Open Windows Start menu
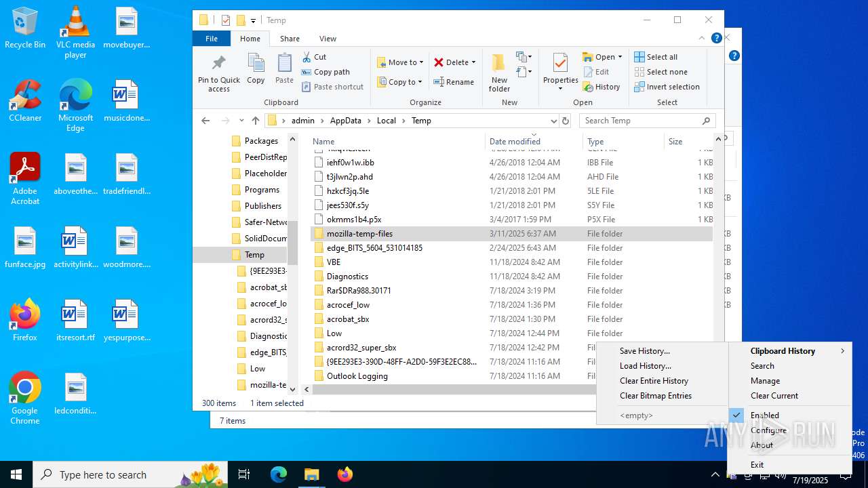868x488 pixels. [x=16, y=474]
